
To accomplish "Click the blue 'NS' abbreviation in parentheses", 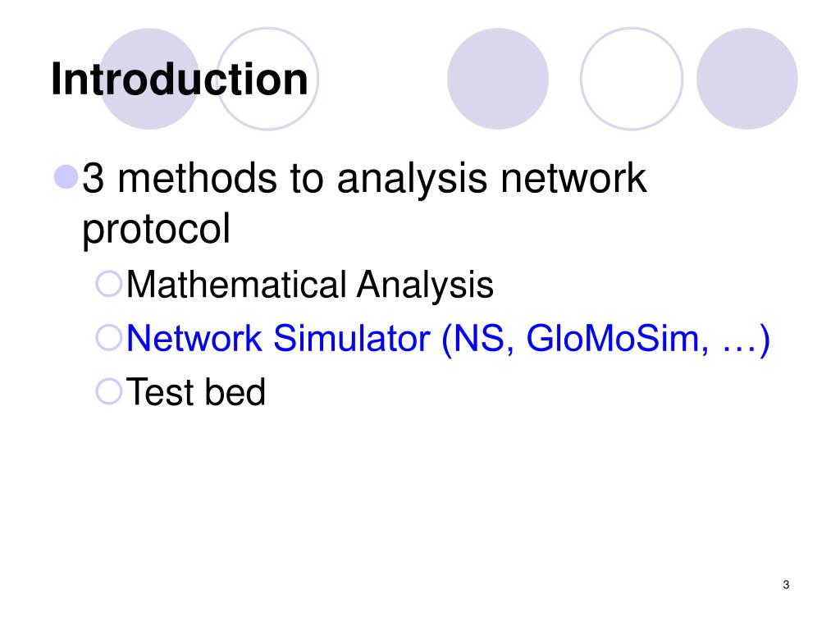I will click(x=484, y=339).
